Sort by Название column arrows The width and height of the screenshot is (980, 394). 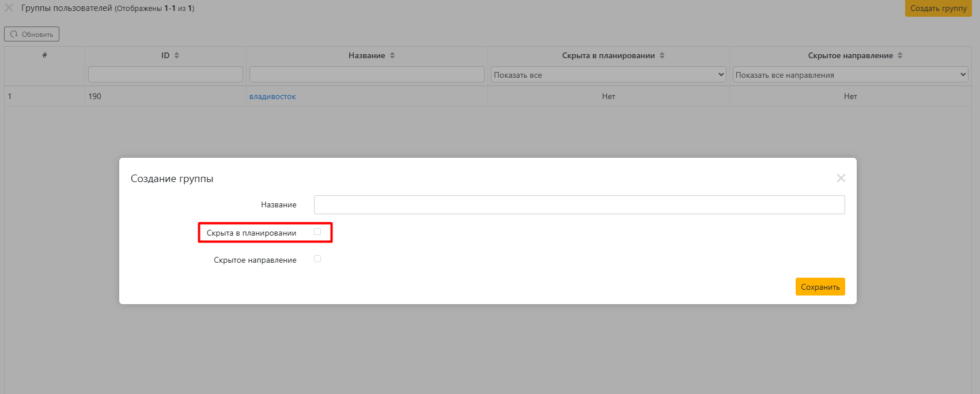tap(392, 55)
